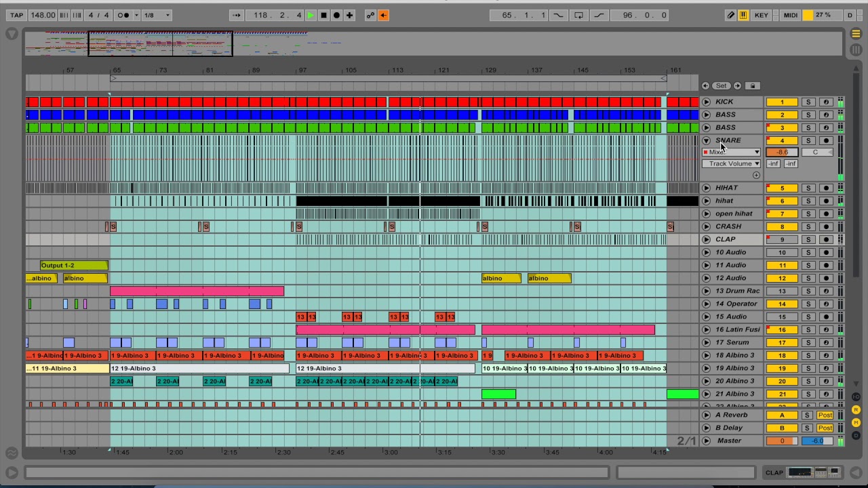Click the 4 / 4 time signature field
The width and height of the screenshot is (868, 488).
(x=99, y=15)
